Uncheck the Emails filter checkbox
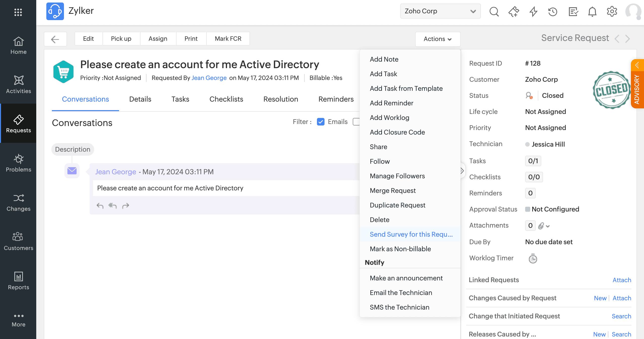Viewport: 644px width, 339px height. [x=320, y=122]
